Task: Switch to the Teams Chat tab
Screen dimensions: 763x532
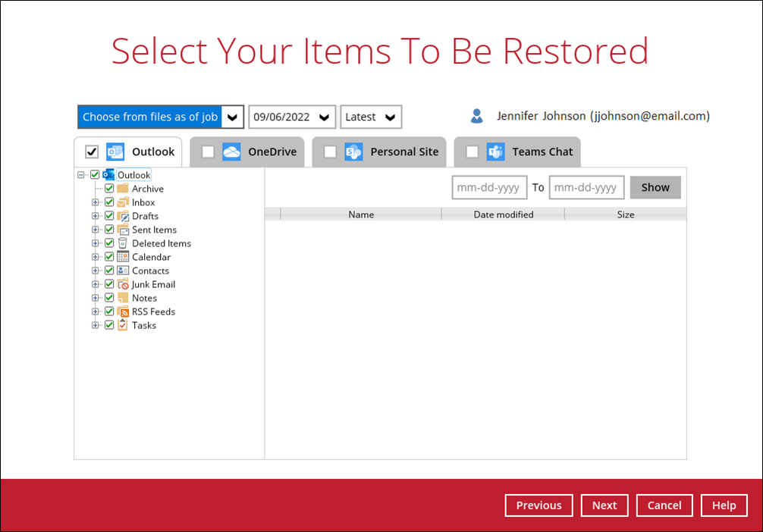Action: tap(542, 152)
